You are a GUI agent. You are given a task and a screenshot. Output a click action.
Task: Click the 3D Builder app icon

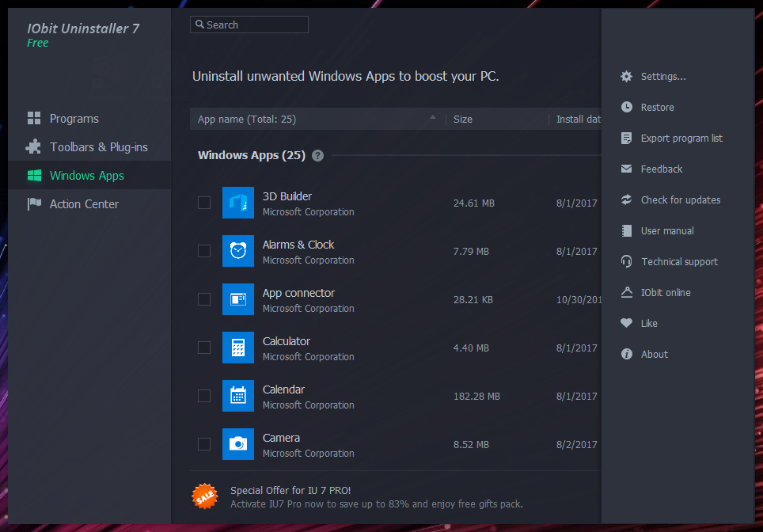click(x=238, y=203)
